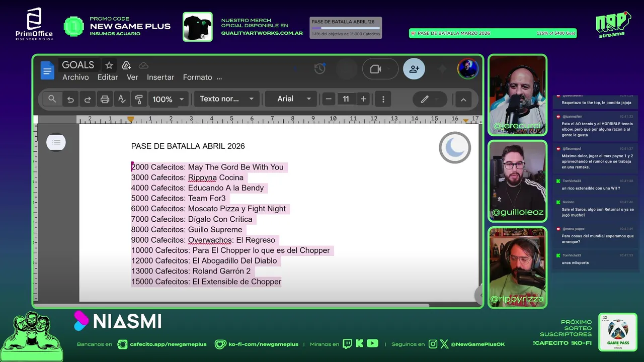Click the line 5000 Cafecitos Team For3
The image size is (644, 362).
click(179, 198)
